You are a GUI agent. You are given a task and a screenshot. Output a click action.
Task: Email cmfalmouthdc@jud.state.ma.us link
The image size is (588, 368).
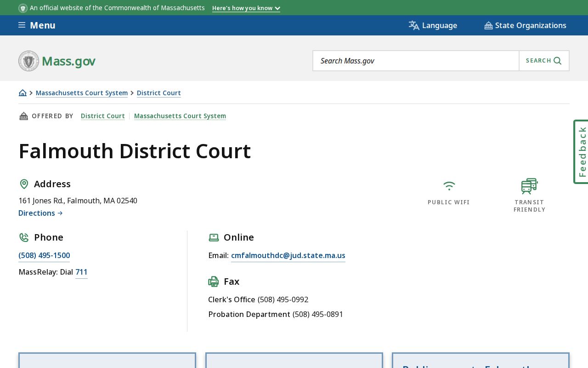(x=288, y=255)
